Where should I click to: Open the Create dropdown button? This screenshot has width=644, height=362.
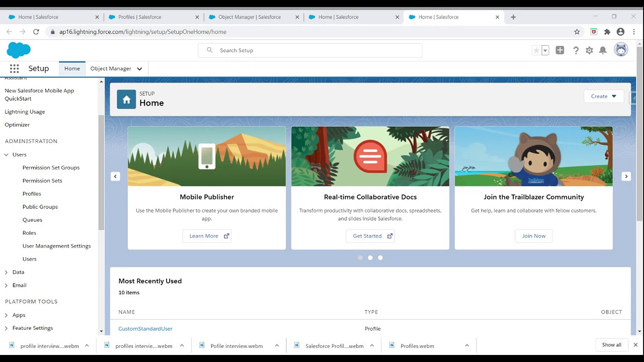604,96
